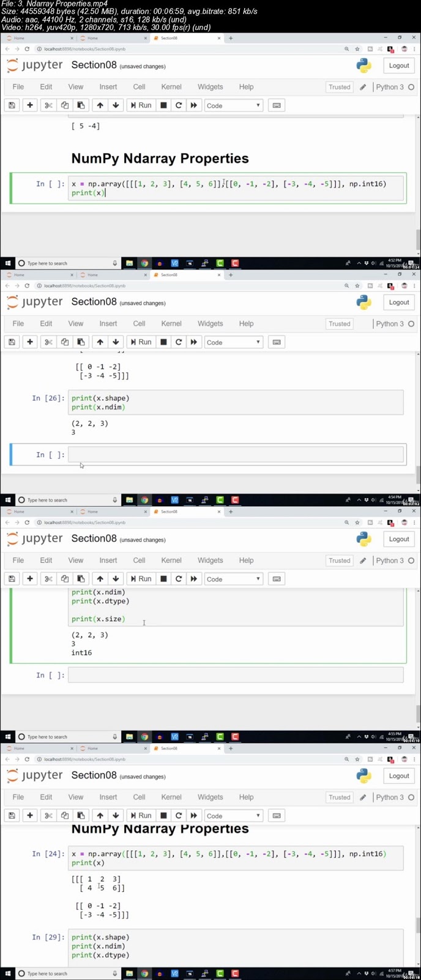Restart and run all in the second frame's toolbar

pyautogui.click(x=194, y=342)
